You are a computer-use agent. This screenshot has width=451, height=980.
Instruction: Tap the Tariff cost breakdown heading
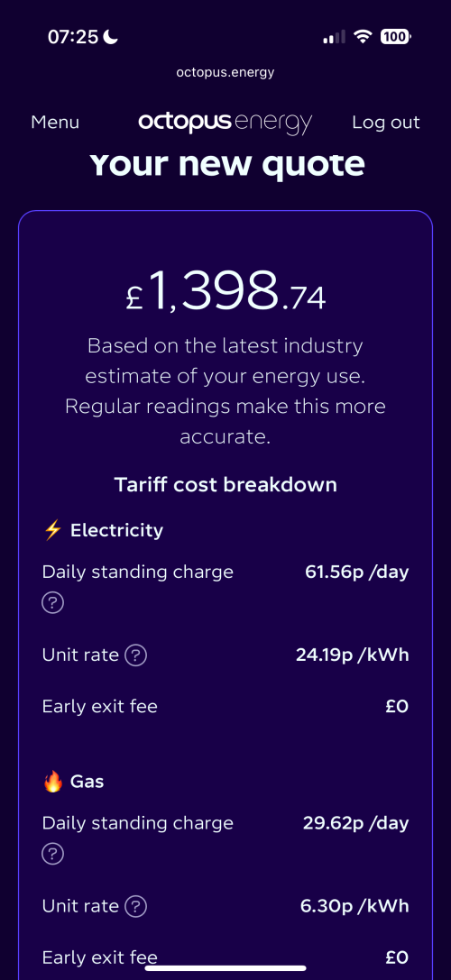pyautogui.click(x=225, y=484)
